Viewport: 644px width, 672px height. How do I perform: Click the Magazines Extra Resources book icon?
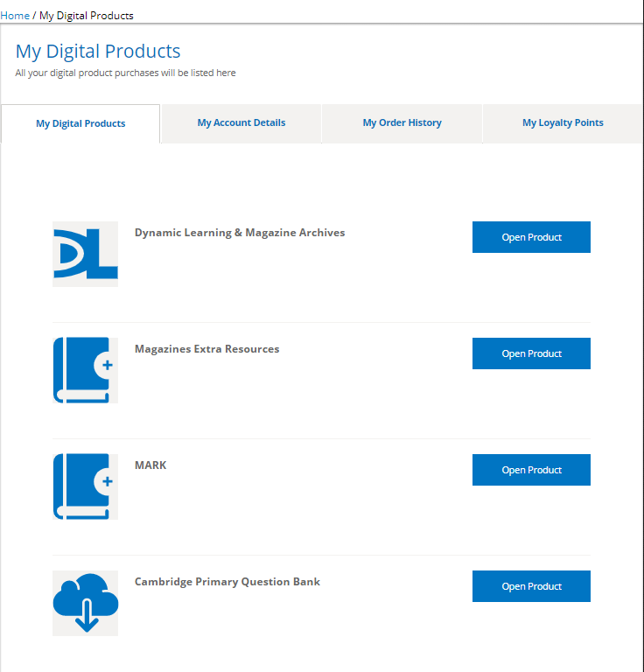(x=85, y=370)
